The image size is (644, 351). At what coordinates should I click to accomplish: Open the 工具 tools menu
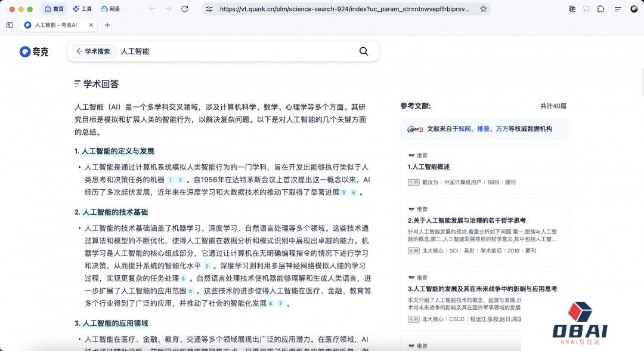click(x=82, y=9)
